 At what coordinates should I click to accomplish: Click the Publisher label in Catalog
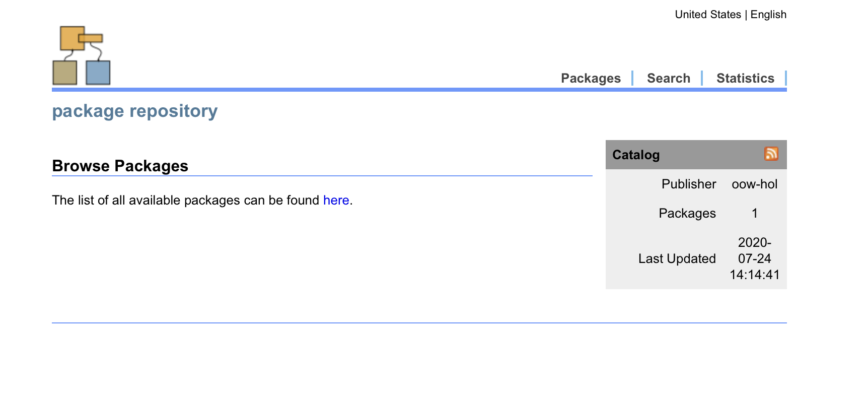688,184
